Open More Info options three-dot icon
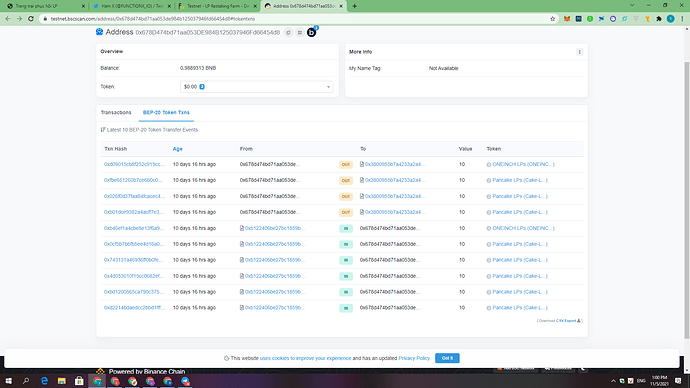Screen dimensions: 690x388 point(579,52)
